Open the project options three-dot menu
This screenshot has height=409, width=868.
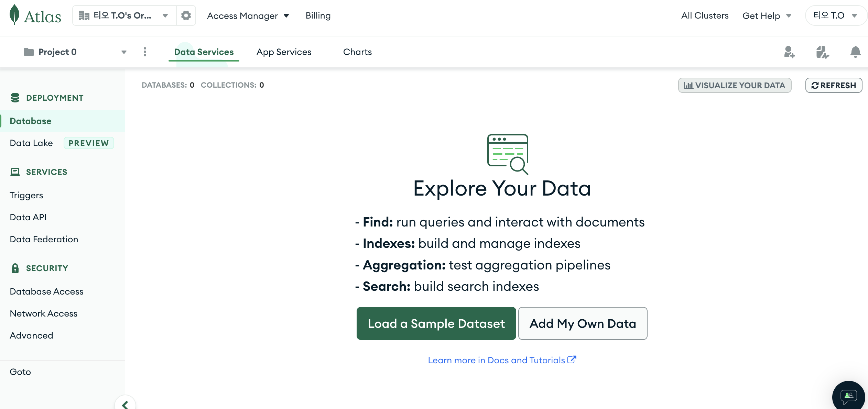pos(145,52)
